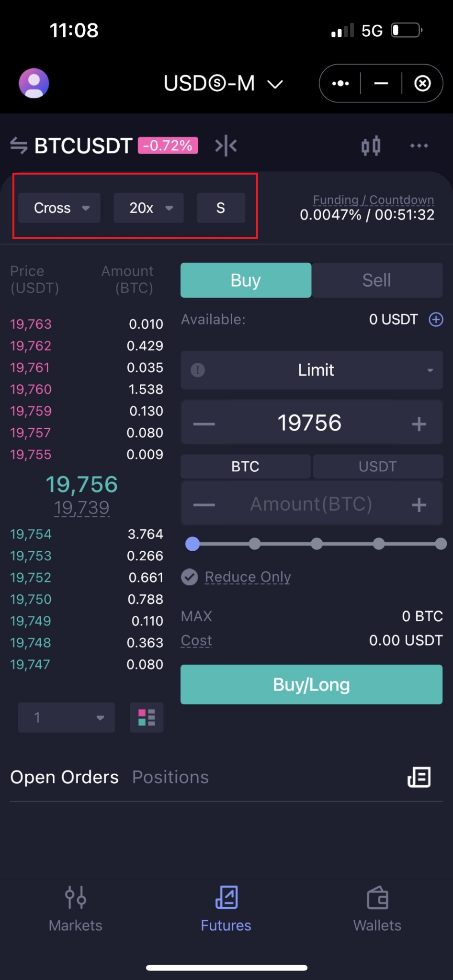Click the midpoint of amount slider
Screen dimensions: 453x980
[317, 544]
